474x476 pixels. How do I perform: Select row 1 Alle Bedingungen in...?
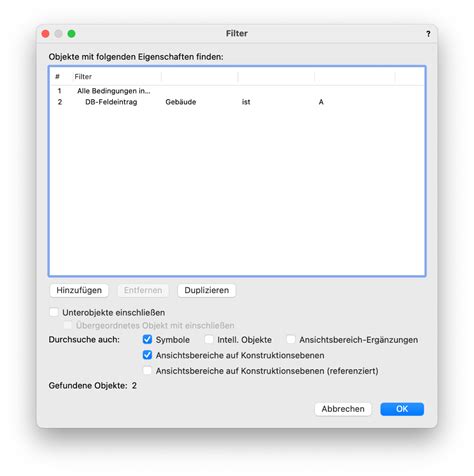(x=237, y=91)
